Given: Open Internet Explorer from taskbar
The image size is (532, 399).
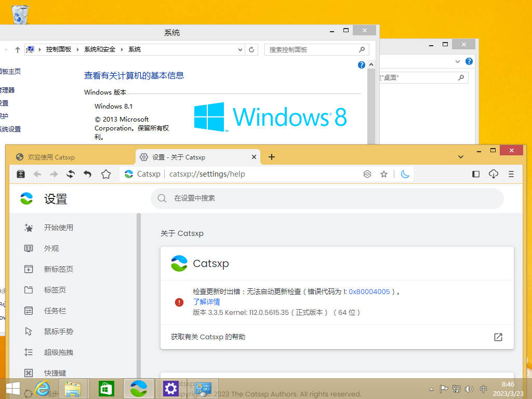Looking at the screenshot, I should [x=43, y=388].
